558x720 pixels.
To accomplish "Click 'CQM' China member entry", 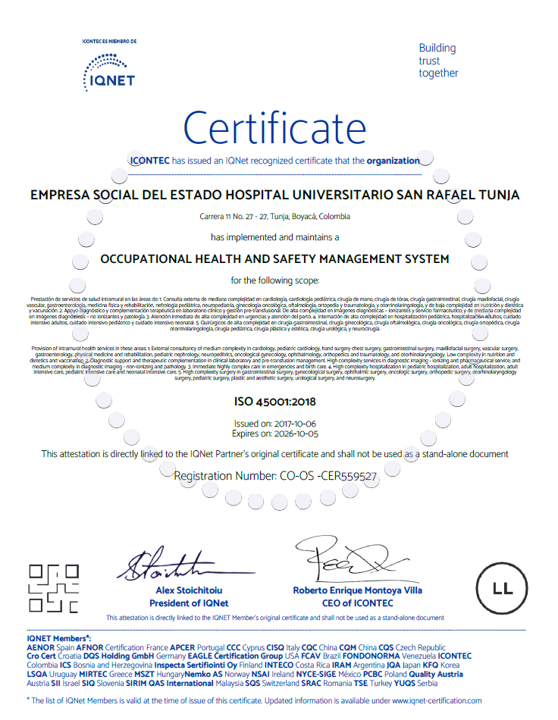I will pyautogui.click(x=358, y=647).
